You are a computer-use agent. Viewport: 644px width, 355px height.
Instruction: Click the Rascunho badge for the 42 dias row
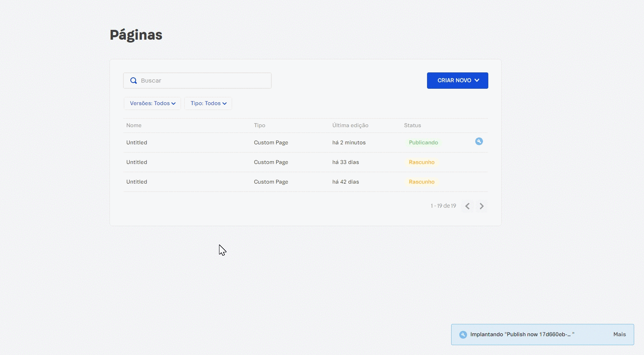[422, 182]
